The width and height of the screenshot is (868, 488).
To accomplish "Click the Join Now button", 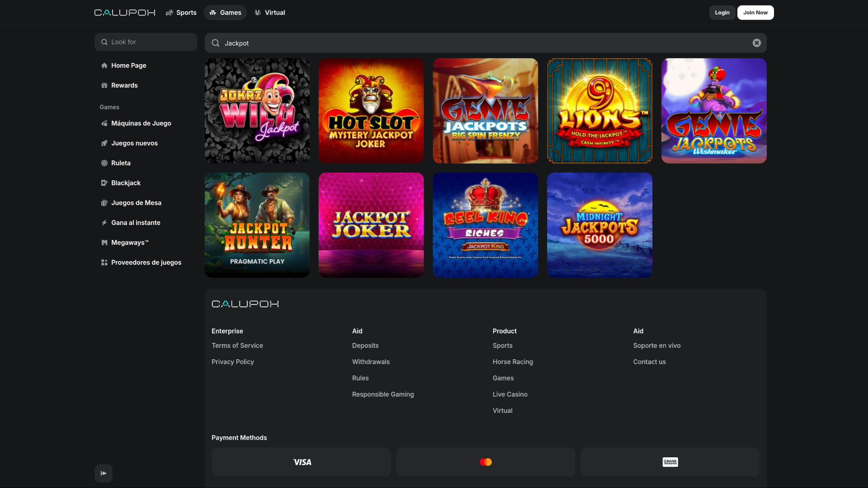I will click(755, 12).
